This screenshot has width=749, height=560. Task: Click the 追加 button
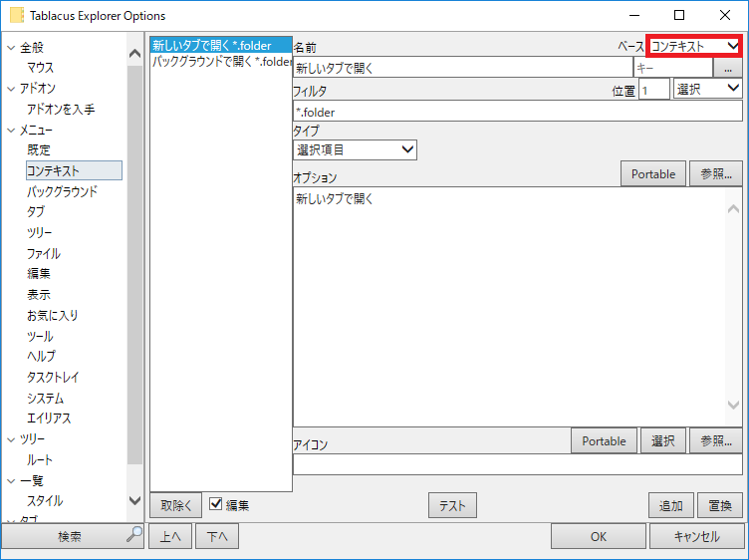670,505
